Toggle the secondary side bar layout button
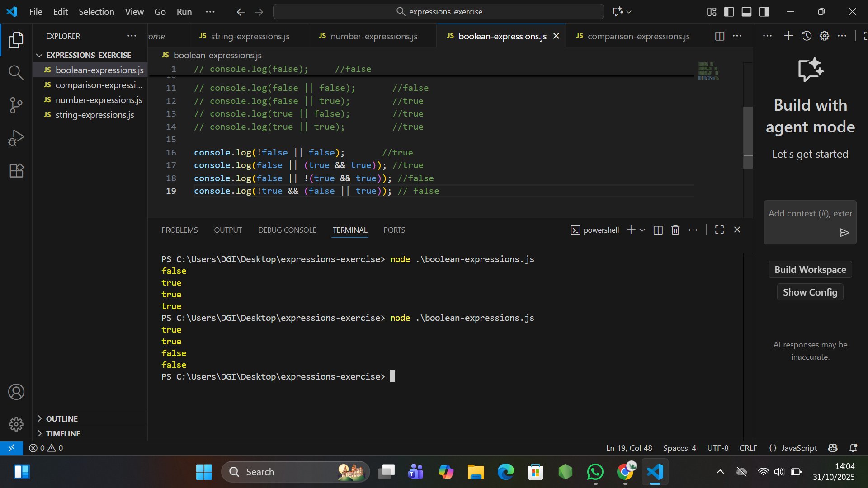 pos(764,12)
